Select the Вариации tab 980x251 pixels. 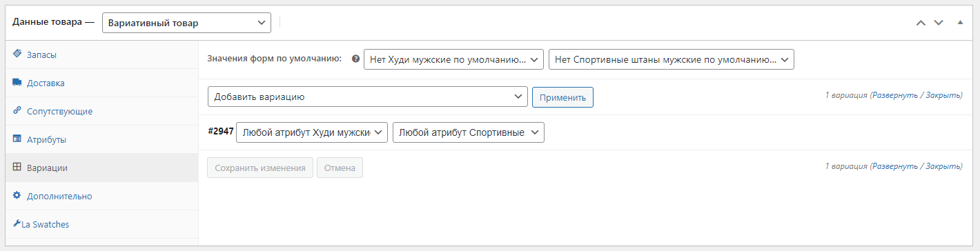pos(101,168)
